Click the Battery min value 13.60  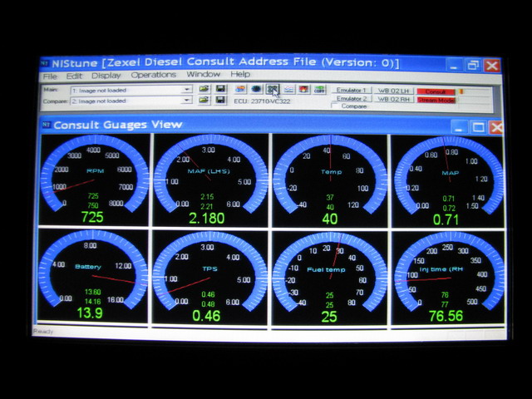92,292
